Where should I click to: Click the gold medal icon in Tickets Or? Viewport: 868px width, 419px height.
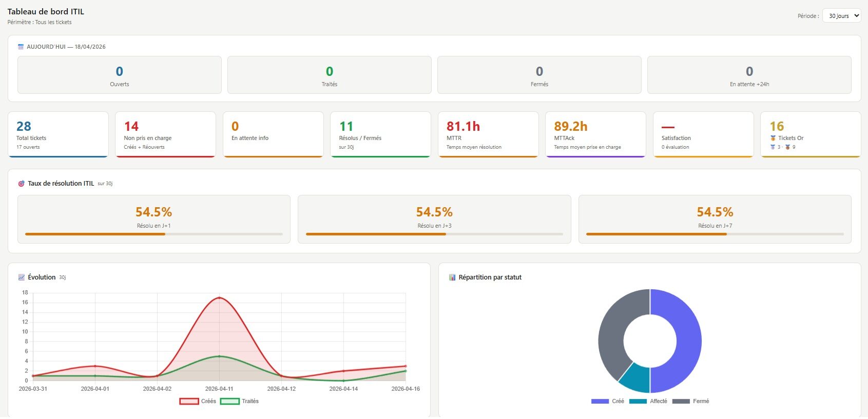tap(773, 138)
